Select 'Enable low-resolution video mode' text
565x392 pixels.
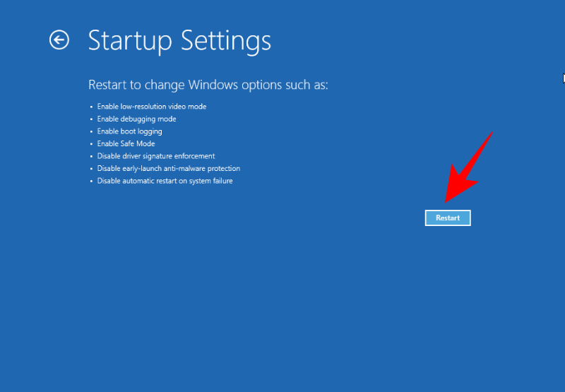(x=152, y=107)
